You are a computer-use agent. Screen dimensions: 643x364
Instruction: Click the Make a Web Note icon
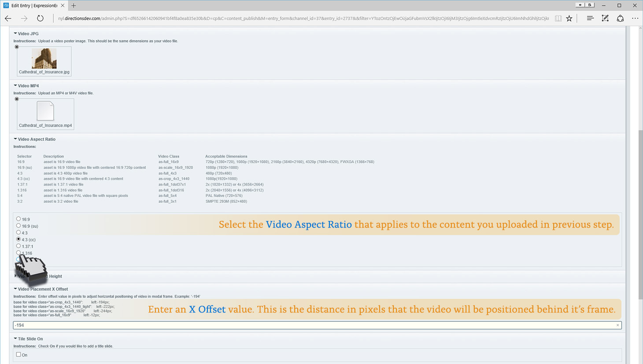tap(605, 18)
